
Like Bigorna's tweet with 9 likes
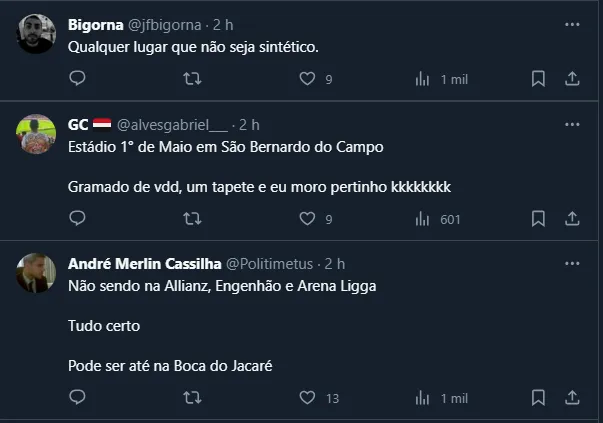click(308, 78)
